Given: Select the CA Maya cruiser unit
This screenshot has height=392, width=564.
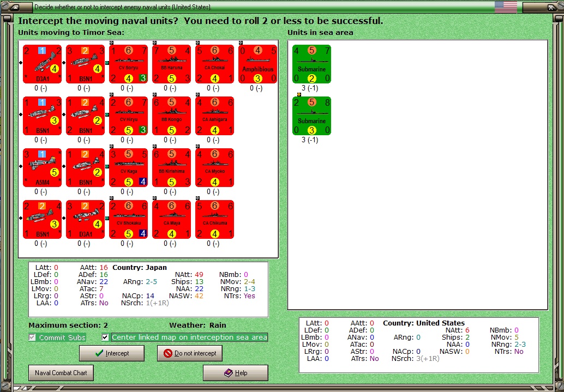Looking at the screenshot, I should pos(172,219).
